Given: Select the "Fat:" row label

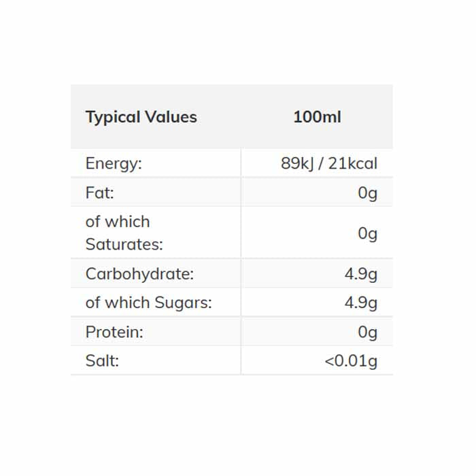Looking at the screenshot, I should 99,193.
